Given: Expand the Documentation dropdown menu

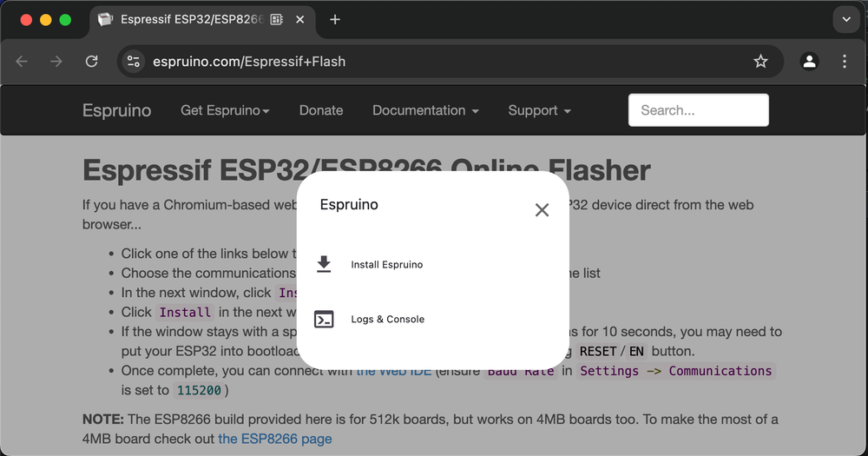Looking at the screenshot, I should coord(425,110).
